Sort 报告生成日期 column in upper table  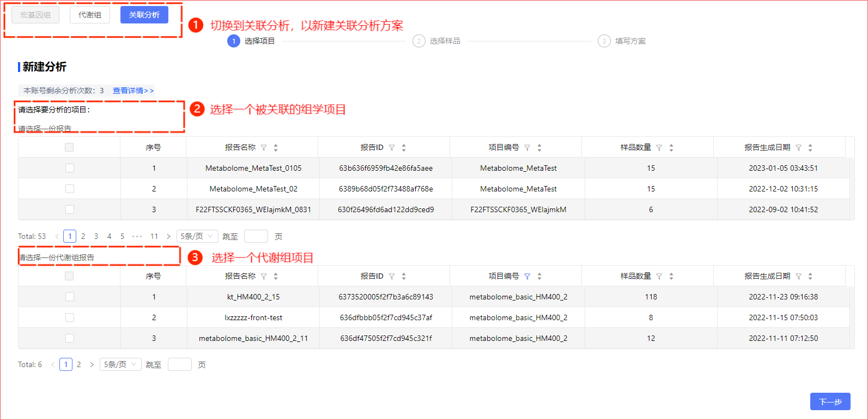pyautogui.click(x=810, y=148)
